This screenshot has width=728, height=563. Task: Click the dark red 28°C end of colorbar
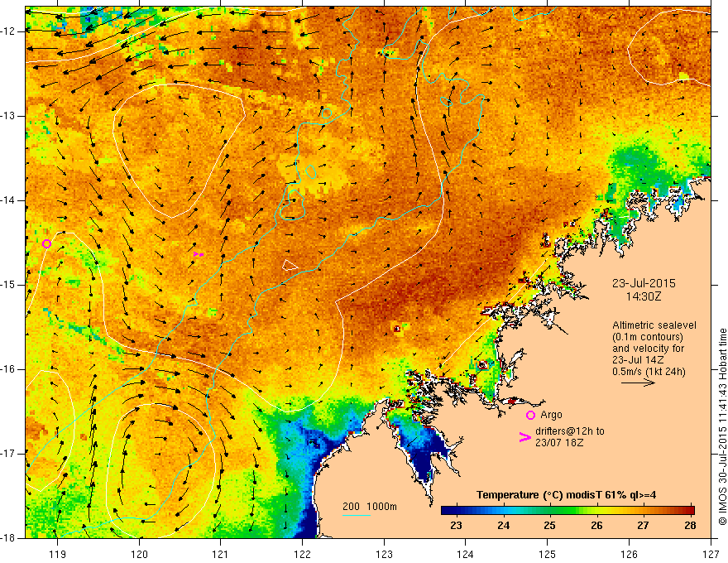(689, 510)
